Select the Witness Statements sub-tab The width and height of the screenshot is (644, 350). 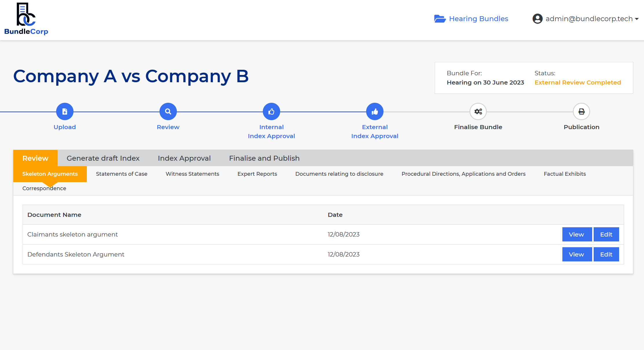(192, 174)
